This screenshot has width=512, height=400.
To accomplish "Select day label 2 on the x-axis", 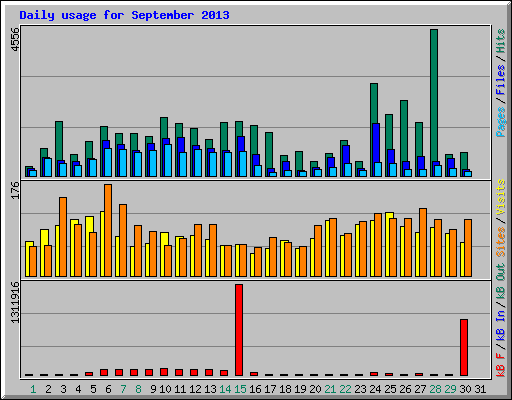I will [48, 389].
